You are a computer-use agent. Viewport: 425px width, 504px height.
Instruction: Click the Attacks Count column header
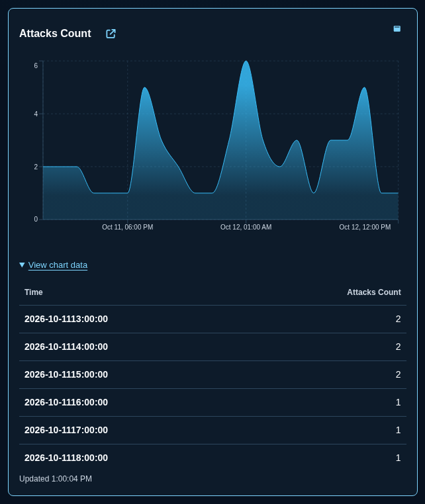[x=374, y=292]
